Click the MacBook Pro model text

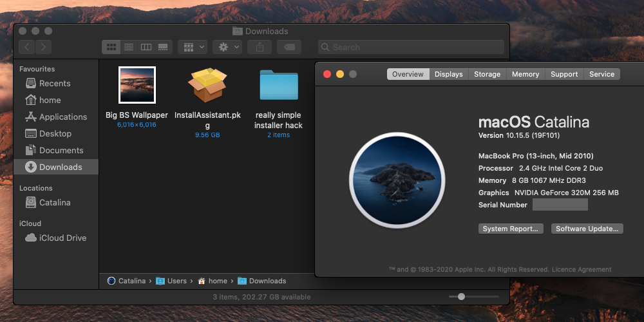536,156
